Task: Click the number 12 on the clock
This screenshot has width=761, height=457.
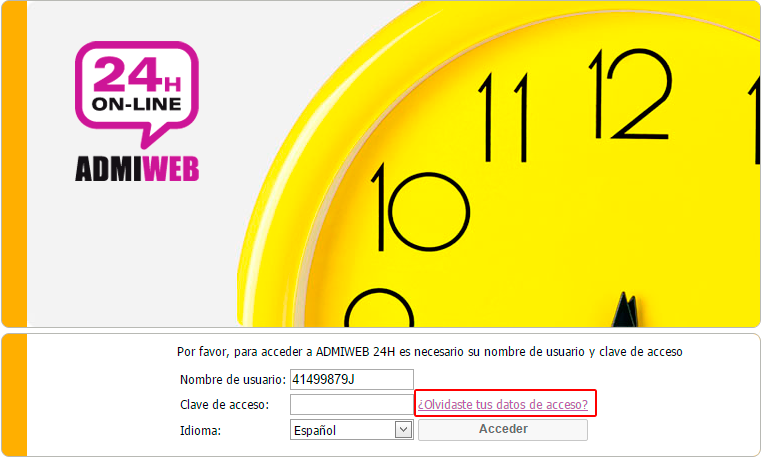Action: click(x=630, y=94)
